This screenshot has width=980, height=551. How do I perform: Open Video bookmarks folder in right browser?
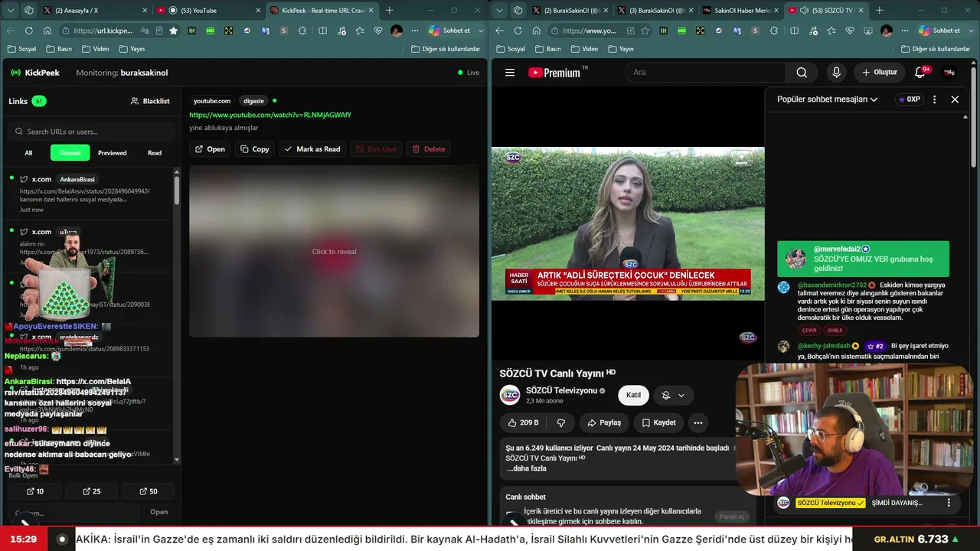pos(583,49)
